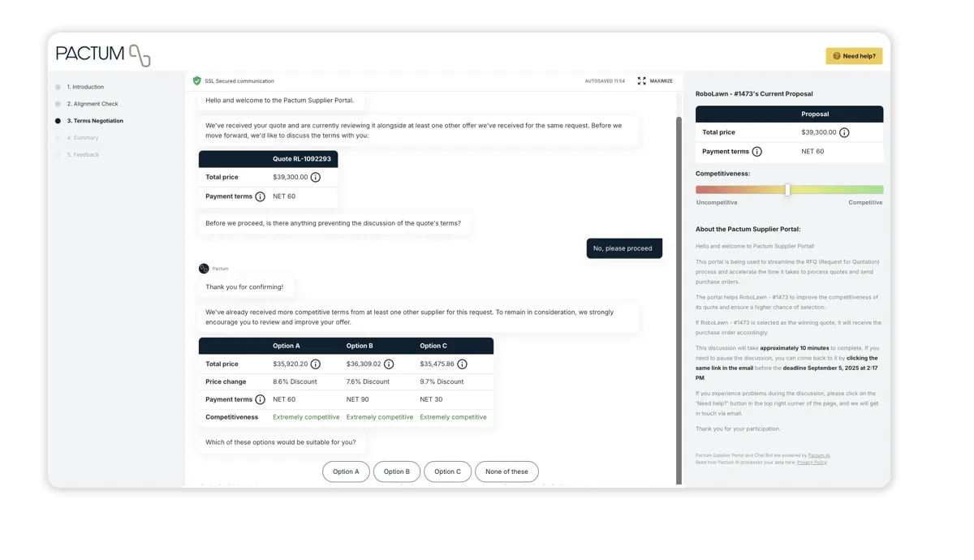Click the $39,300.00 value in Current Proposal

819,132
